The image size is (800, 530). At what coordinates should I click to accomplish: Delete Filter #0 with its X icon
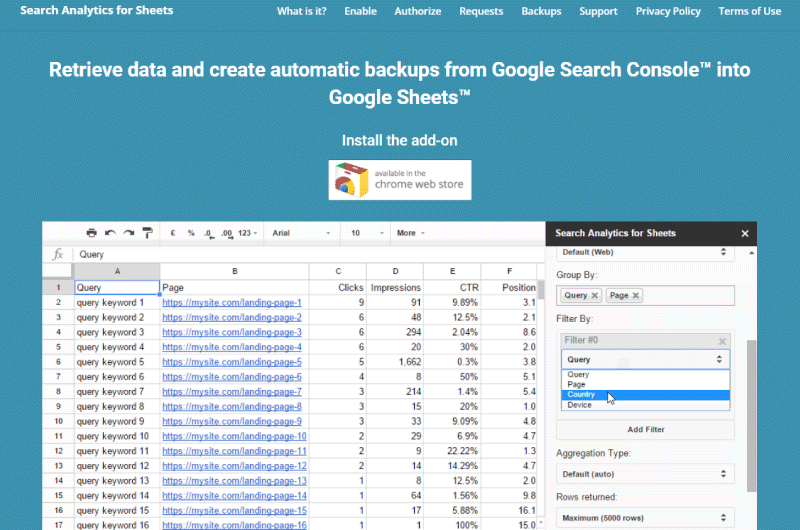tap(722, 341)
